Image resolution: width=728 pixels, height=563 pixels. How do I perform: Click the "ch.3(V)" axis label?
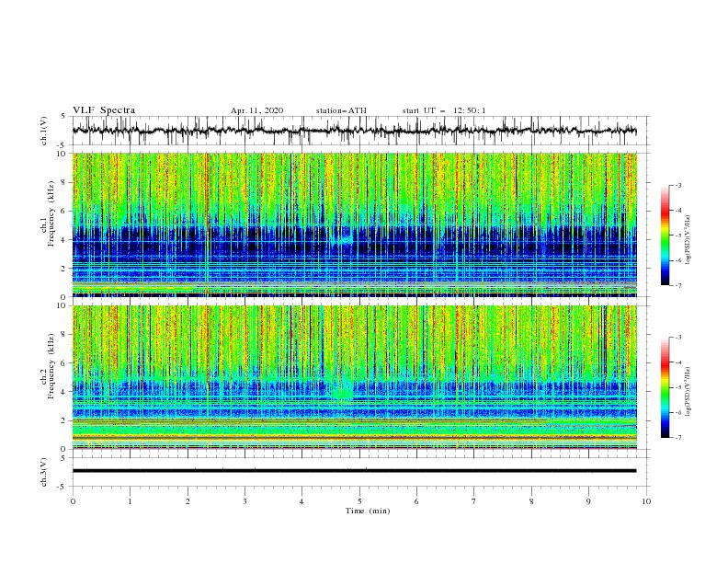[x=43, y=472]
